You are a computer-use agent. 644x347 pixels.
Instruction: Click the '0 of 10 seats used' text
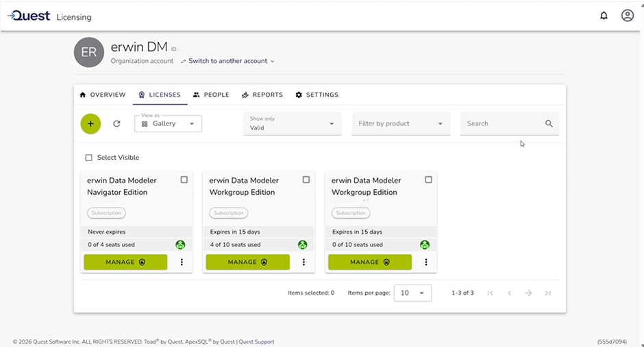coord(358,245)
